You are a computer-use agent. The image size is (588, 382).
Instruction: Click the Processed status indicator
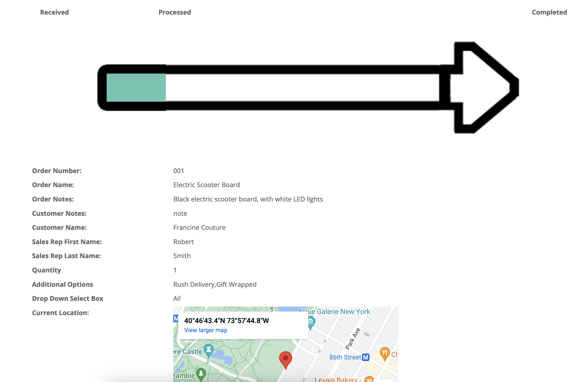tap(174, 12)
